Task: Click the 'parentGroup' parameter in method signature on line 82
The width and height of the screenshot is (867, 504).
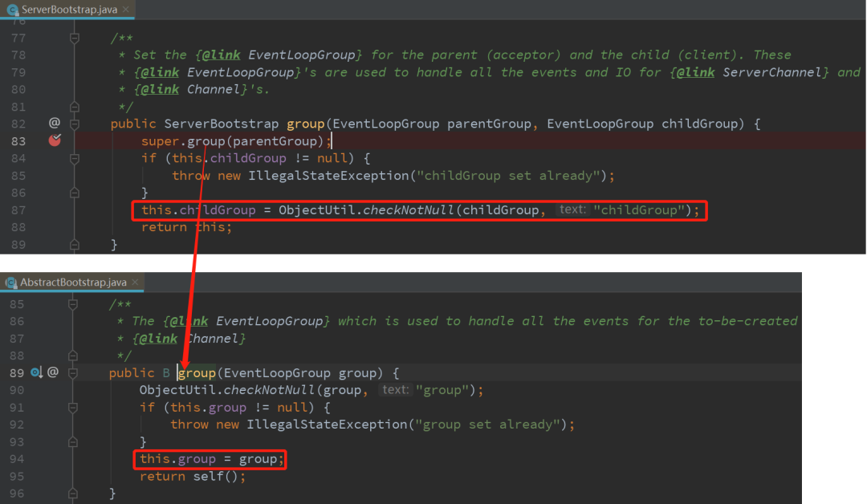Action: point(490,124)
